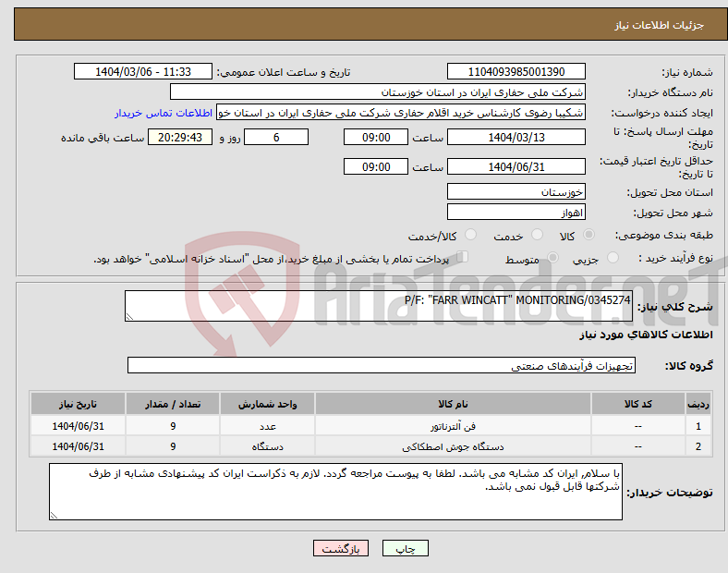Image resolution: width=728 pixels, height=573 pixels.
Task: Select the خدمت radio button
Action: click(x=537, y=235)
